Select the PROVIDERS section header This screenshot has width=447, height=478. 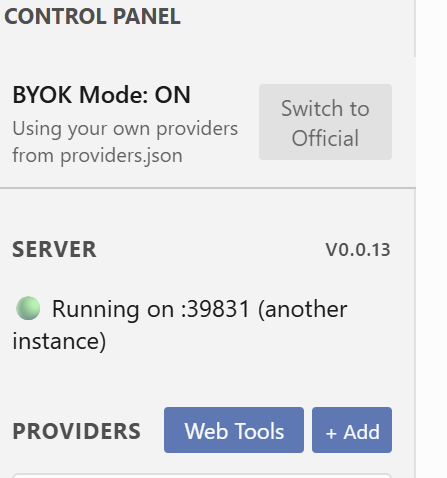point(77,431)
